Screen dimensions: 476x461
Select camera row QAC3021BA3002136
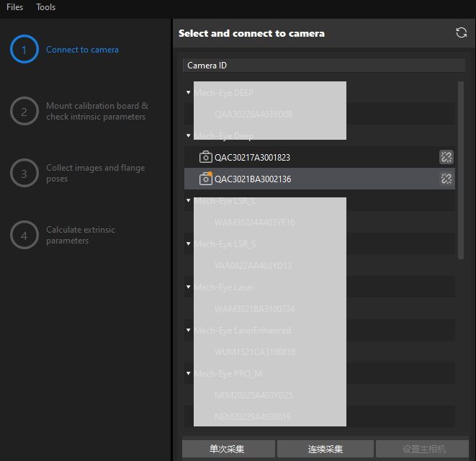click(x=319, y=179)
